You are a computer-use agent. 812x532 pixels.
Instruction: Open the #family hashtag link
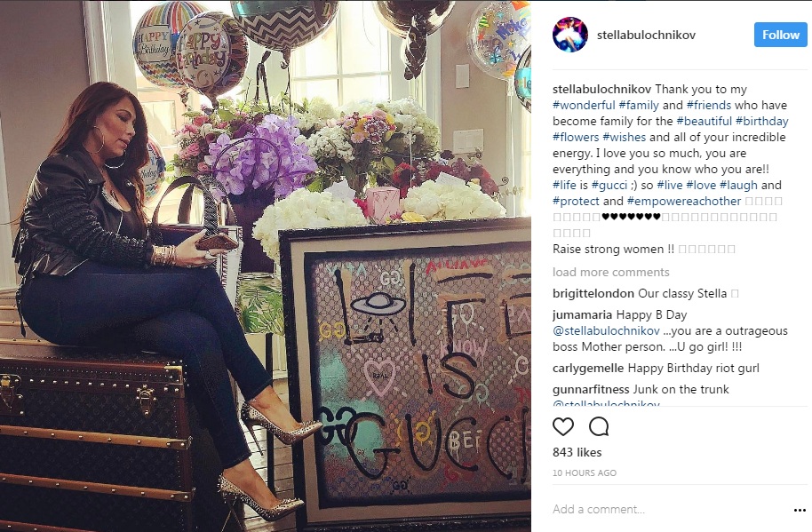tap(639, 105)
